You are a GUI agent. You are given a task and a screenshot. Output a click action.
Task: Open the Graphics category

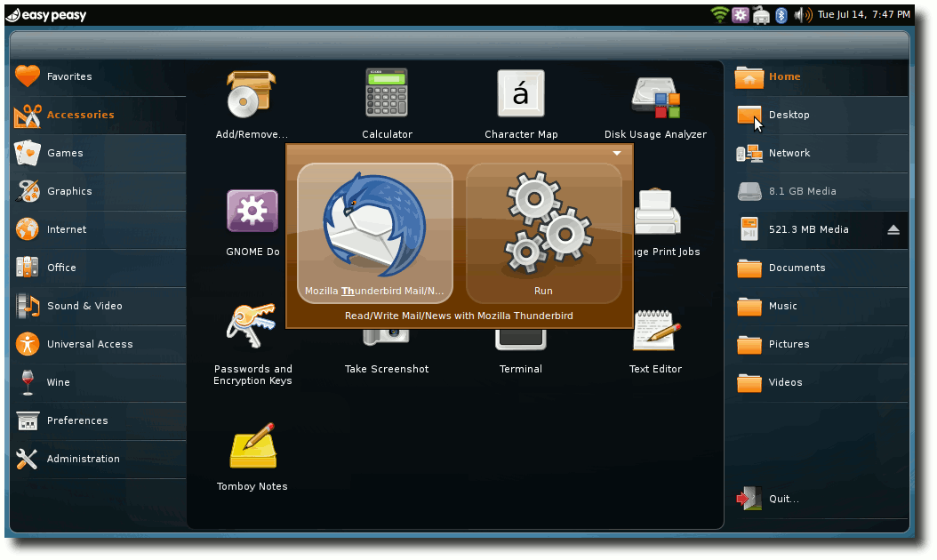[99, 191]
